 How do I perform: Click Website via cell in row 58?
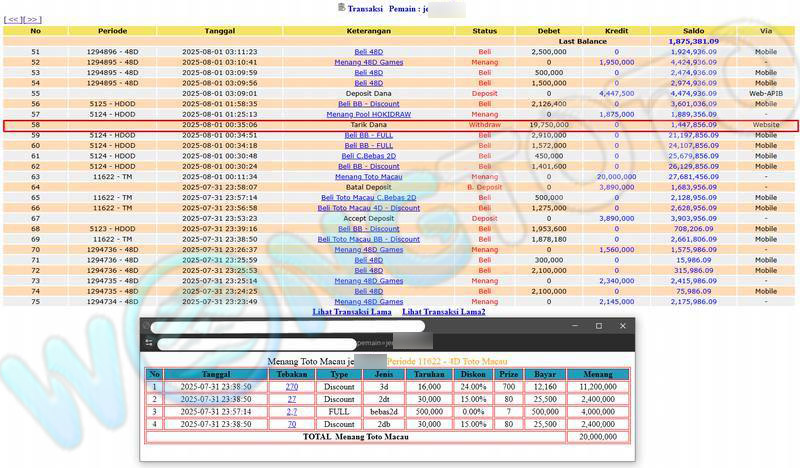[766, 125]
